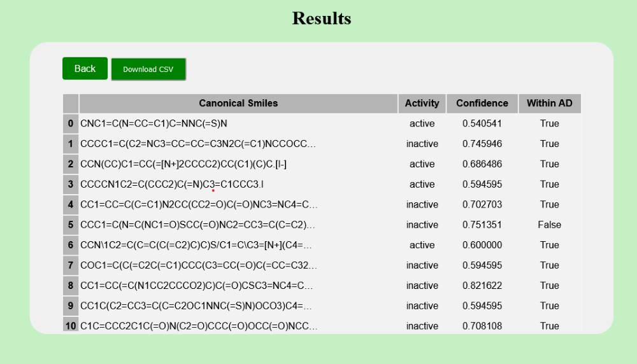The height and width of the screenshot is (364, 637).
Task: Select row index 6 cell
Action: coord(71,245)
